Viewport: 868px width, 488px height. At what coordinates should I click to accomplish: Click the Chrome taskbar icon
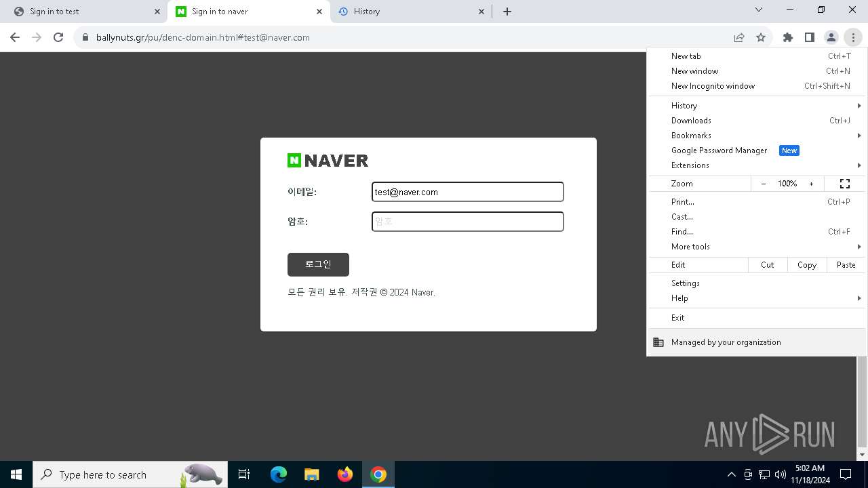(x=378, y=474)
